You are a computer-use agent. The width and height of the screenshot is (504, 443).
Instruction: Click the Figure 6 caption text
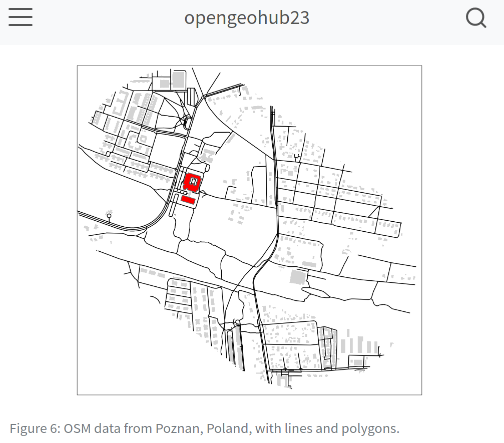(204, 429)
